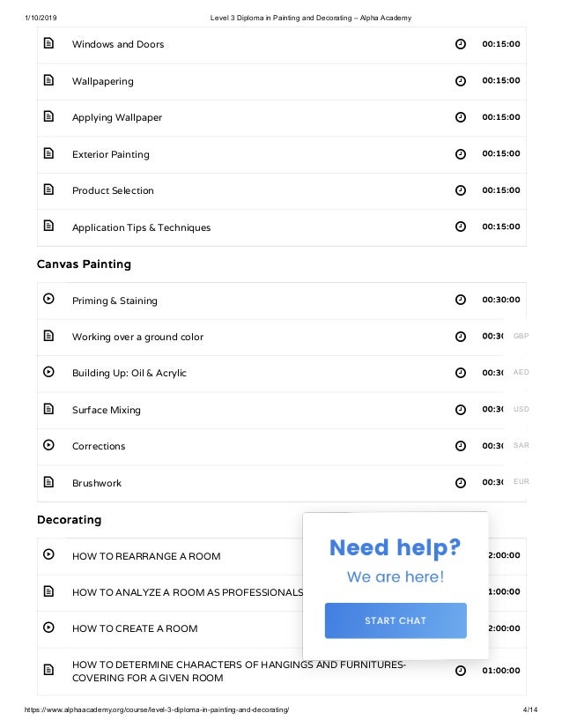Choose EUR from the currency list
The height and width of the screenshot is (728, 562).
coord(521,481)
